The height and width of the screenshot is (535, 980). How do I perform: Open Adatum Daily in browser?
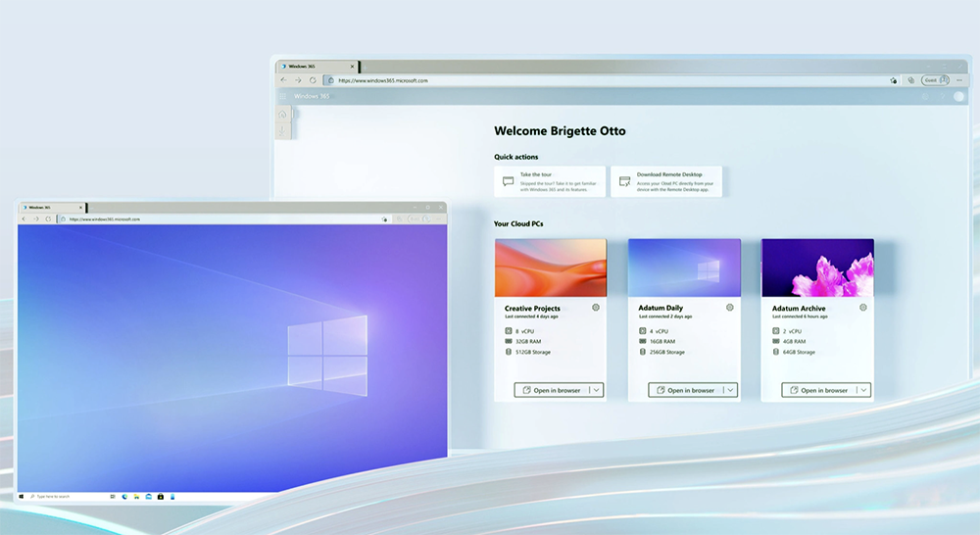(x=685, y=390)
